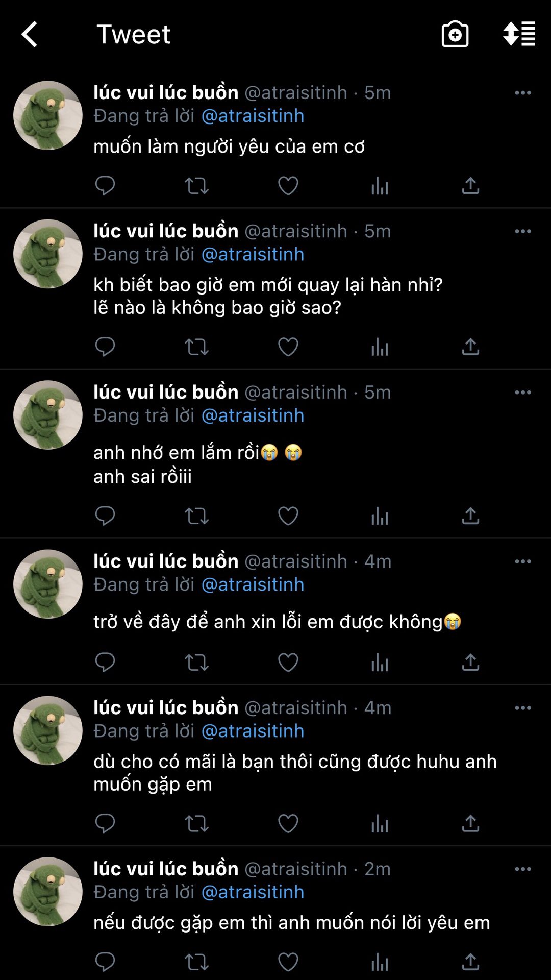The image size is (551, 980).
Task: Like the 'anh nhớ em lắm rồi' tweet
Action: (288, 516)
